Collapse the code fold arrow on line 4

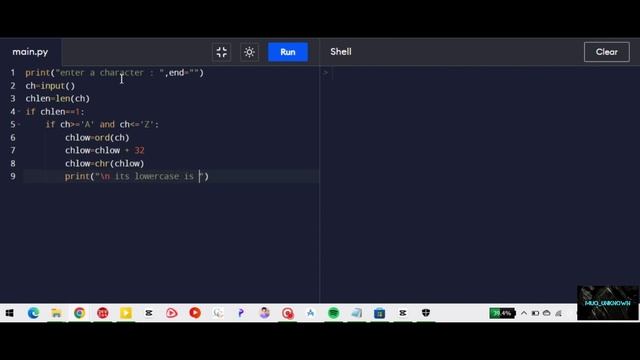tap(19, 111)
